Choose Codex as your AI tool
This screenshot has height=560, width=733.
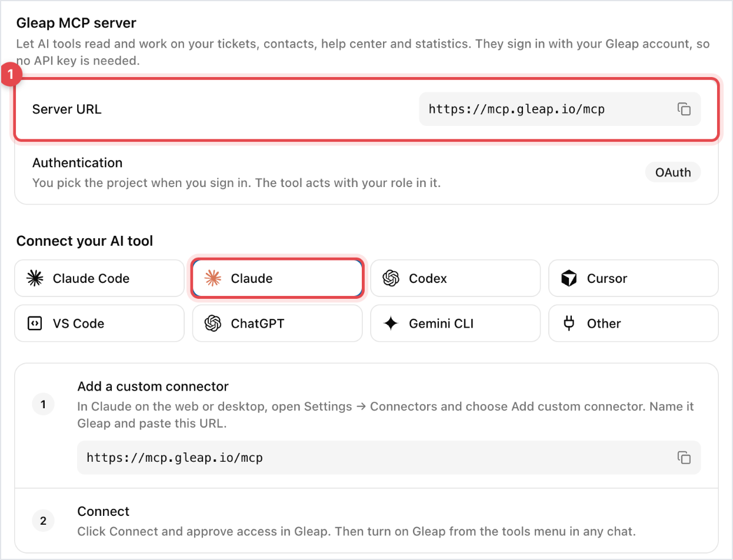tap(455, 278)
